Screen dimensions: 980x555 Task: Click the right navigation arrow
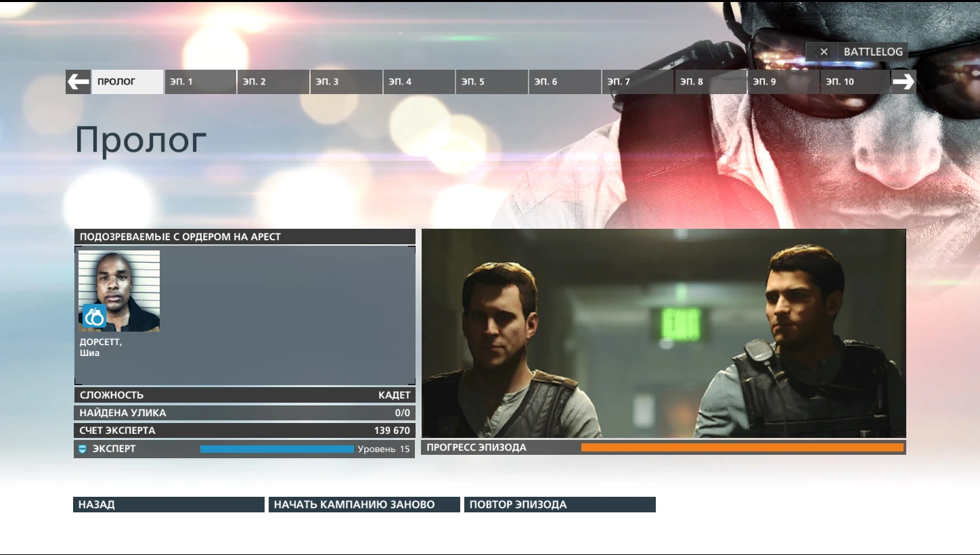(903, 81)
